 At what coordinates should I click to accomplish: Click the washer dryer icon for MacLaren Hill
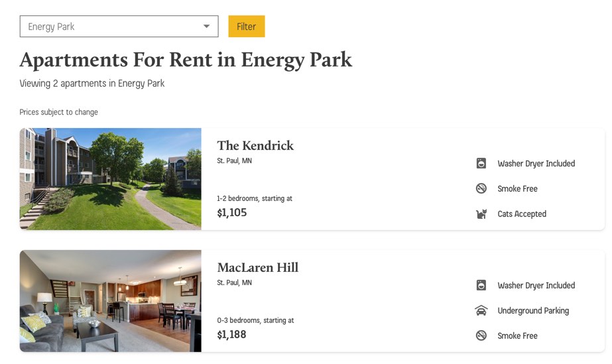click(x=481, y=285)
